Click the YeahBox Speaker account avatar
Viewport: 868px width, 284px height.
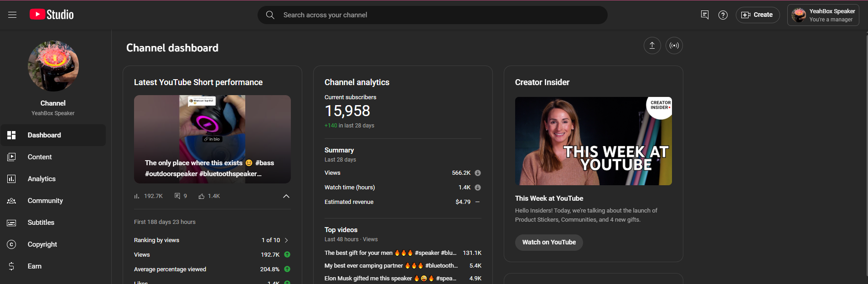799,15
